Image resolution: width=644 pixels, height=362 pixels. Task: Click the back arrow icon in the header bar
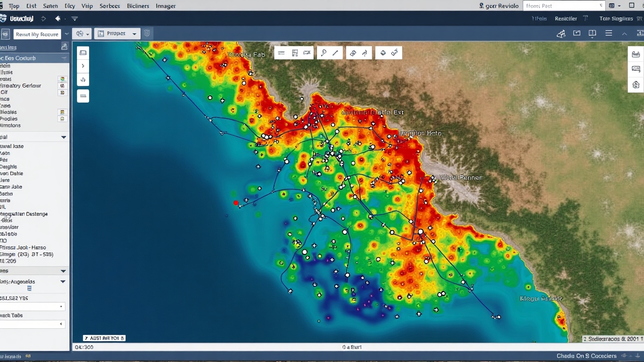[58, 19]
